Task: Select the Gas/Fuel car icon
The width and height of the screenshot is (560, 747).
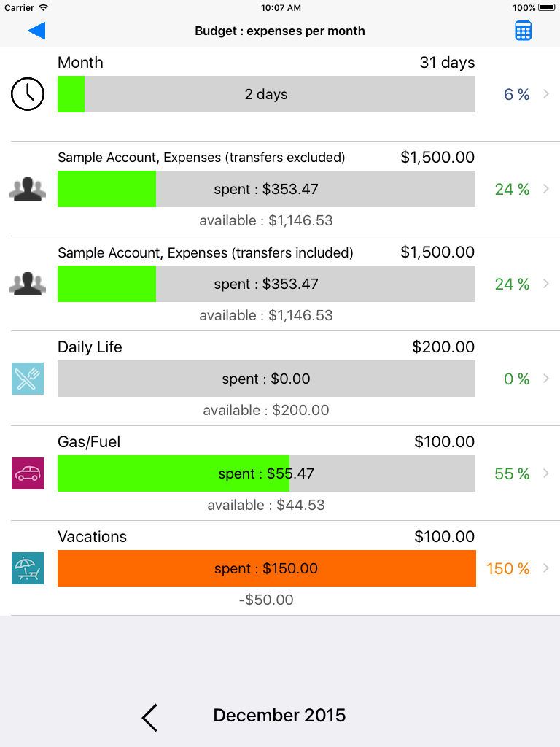Action: (x=28, y=473)
